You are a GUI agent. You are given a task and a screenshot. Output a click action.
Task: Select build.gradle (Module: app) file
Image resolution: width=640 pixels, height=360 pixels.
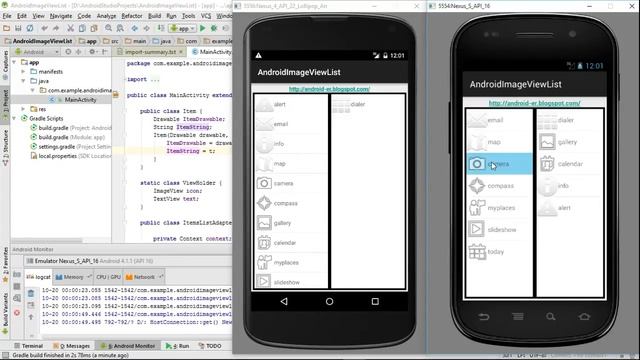pyautogui.click(x=68, y=137)
